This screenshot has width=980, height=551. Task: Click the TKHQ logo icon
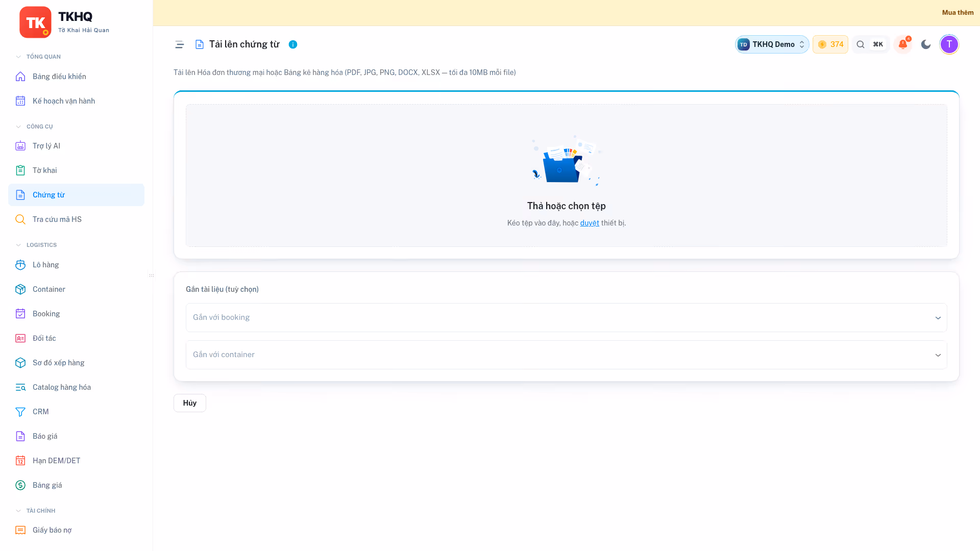[35, 22]
